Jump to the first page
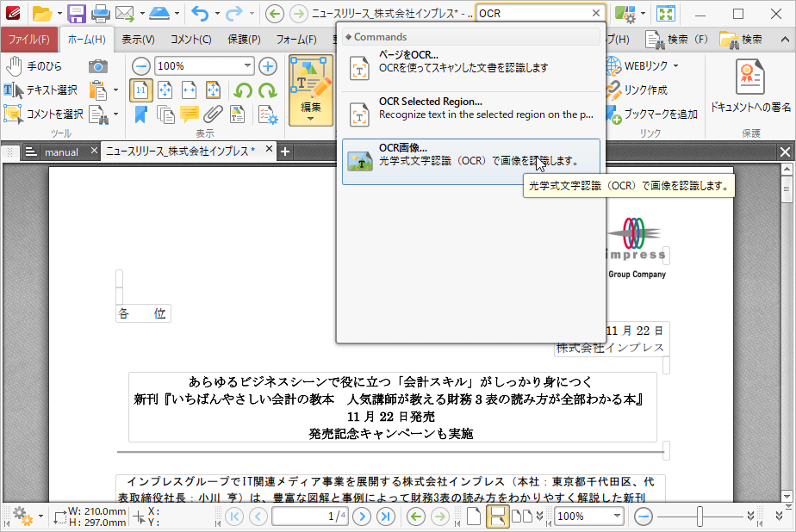Screen dimensions: 796x532 coord(234,517)
